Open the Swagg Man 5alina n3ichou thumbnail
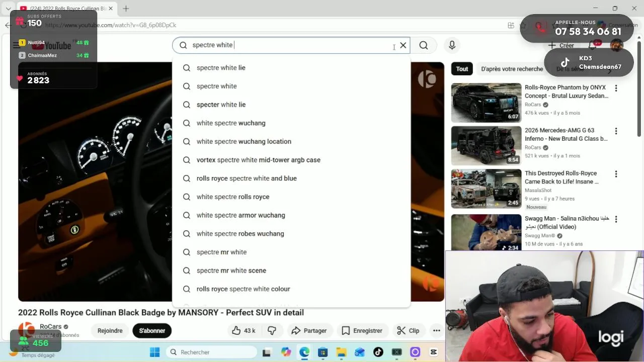The height and width of the screenshot is (362, 644). pyautogui.click(x=486, y=232)
